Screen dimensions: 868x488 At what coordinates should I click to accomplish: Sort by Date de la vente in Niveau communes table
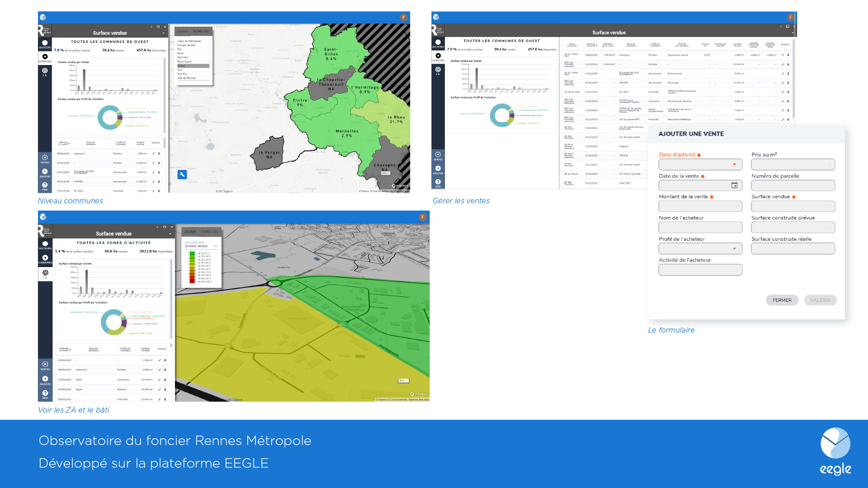(x=63, y=143)
